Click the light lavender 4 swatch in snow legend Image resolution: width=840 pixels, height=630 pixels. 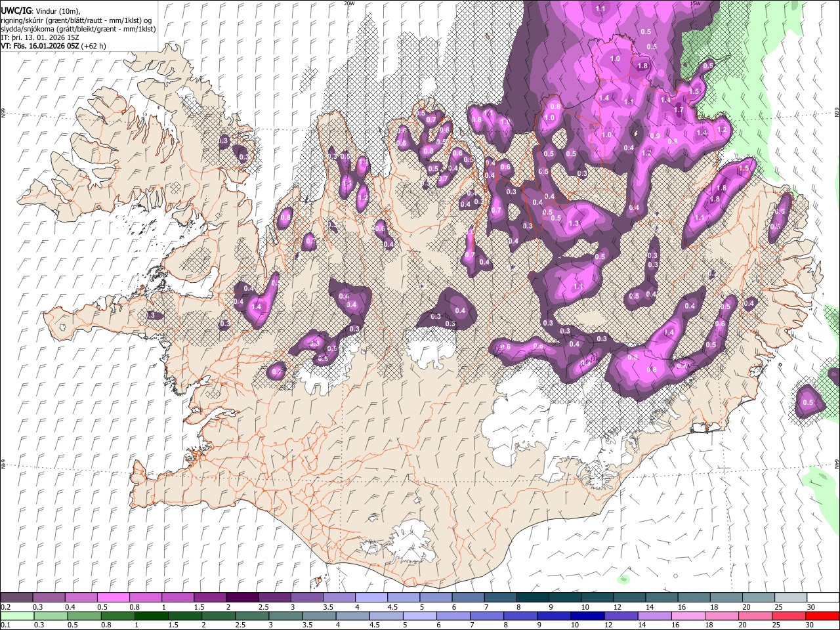[372, 597]
